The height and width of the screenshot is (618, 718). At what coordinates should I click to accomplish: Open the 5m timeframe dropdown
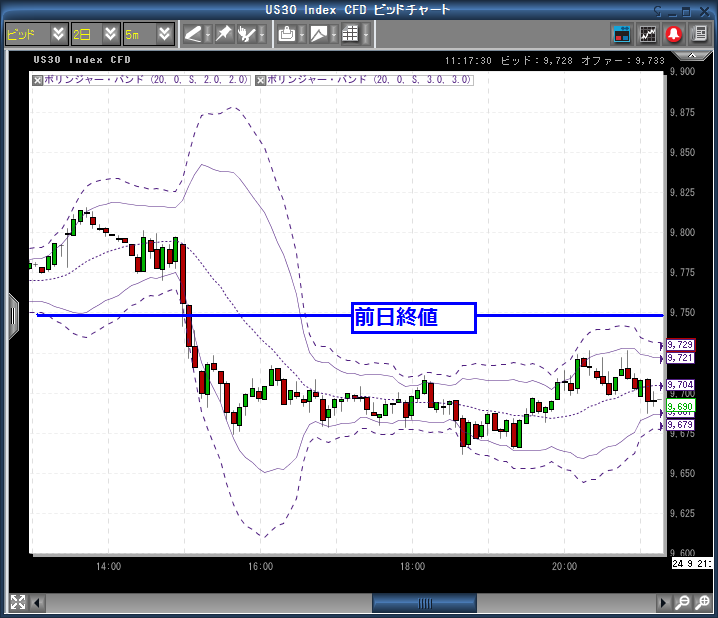(x=165, y=33)
